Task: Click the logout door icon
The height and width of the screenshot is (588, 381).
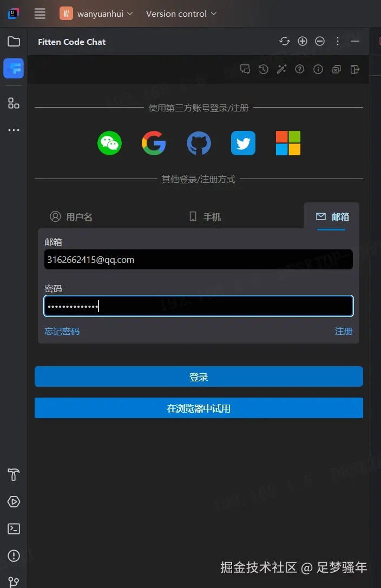Action: [354, 69]
